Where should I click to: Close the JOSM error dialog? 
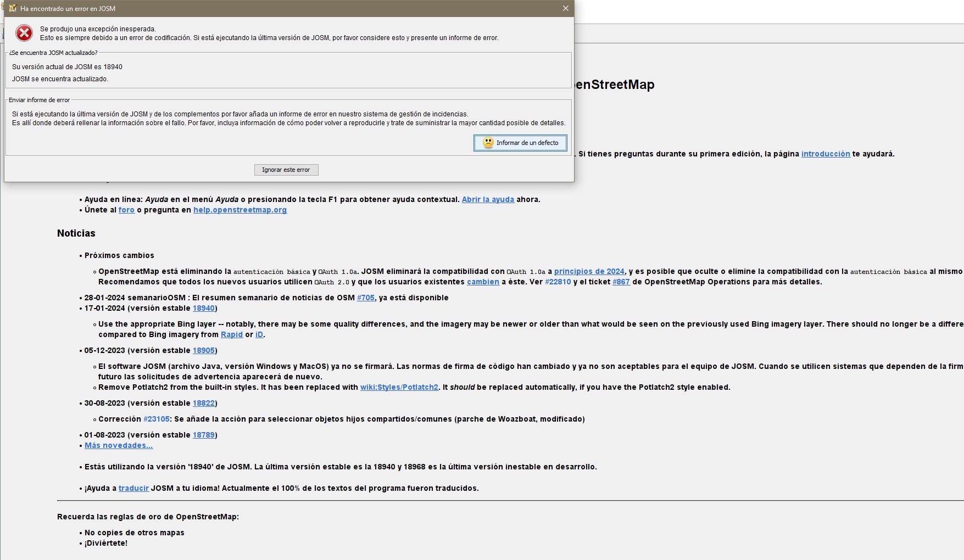pyautogui.click(x=566, y=8)
